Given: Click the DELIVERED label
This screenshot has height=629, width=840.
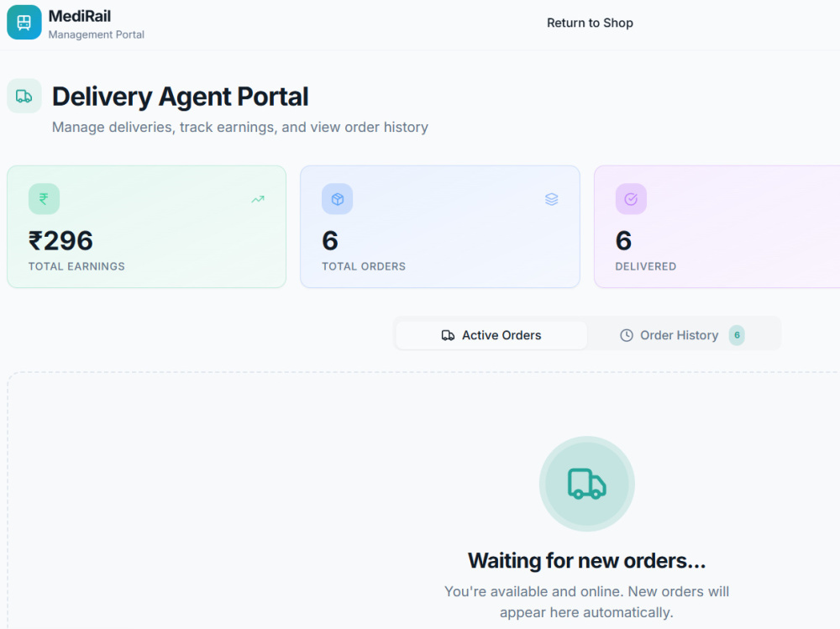Looking at the screenshot, I should point(645,266).
